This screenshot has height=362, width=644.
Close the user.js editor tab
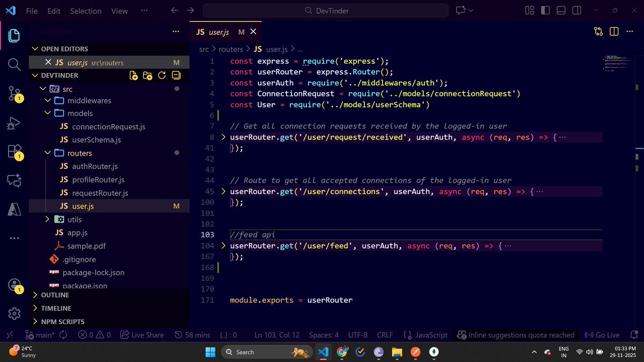(254, 32)
